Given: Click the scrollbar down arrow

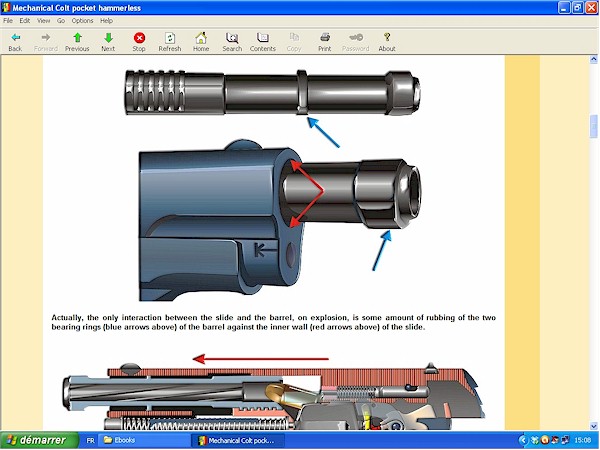Looking at the screenshot, I should click(x=593, y=426).
